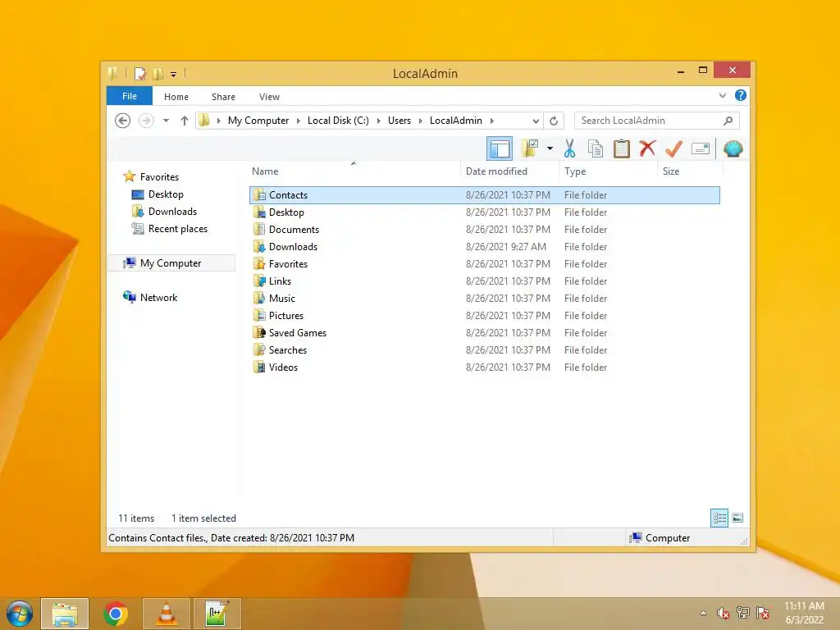
Task: Click the Up one level arrow
Action: (185, 121)
